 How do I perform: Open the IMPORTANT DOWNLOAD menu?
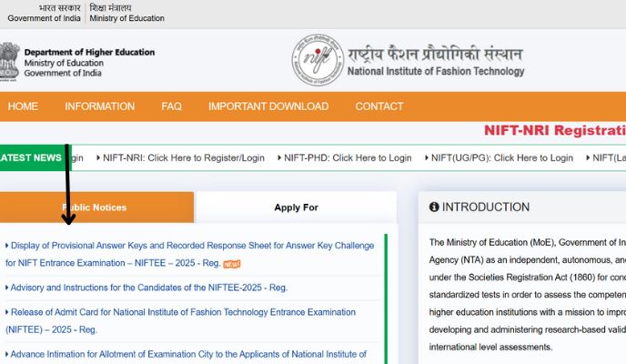268,106
